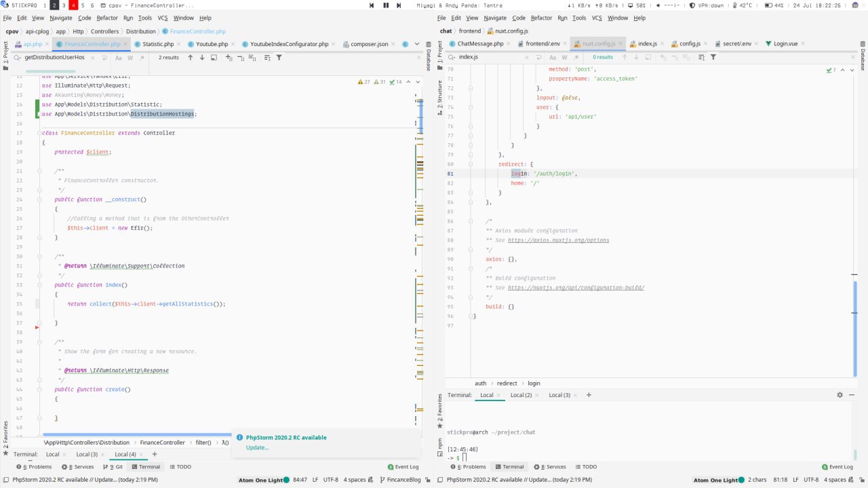This screenshot has height=488, width=868.
Task: Open Git tool window button
Action: [x=113, y=467]
